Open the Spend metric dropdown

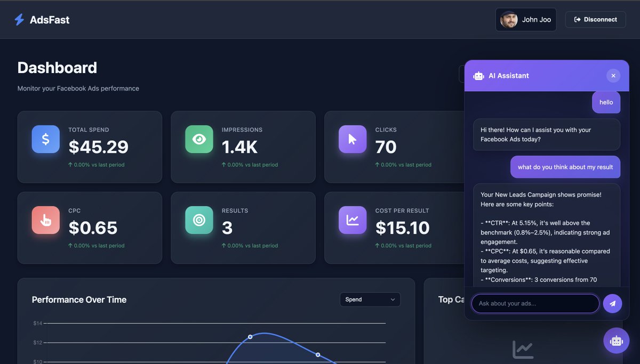370,300
